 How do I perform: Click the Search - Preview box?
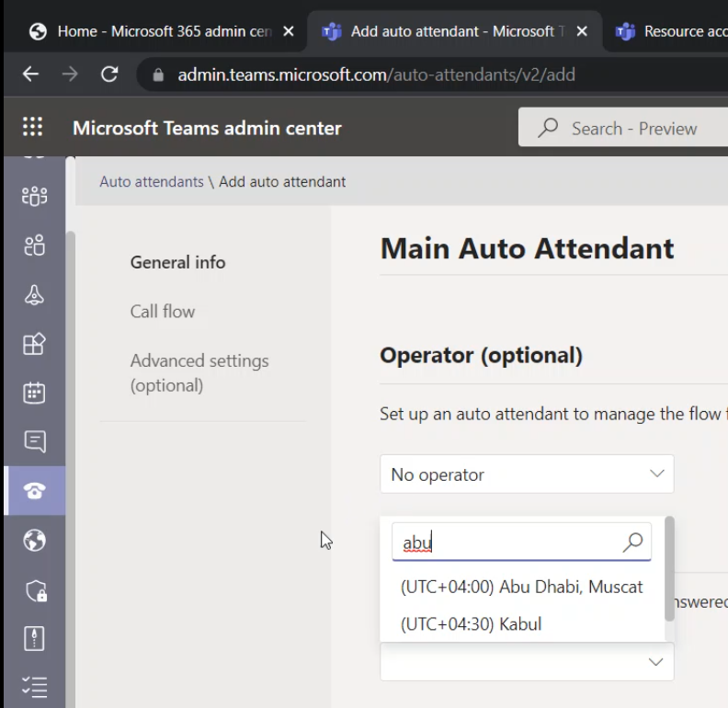pyautogui.click(x=623, y=127)
